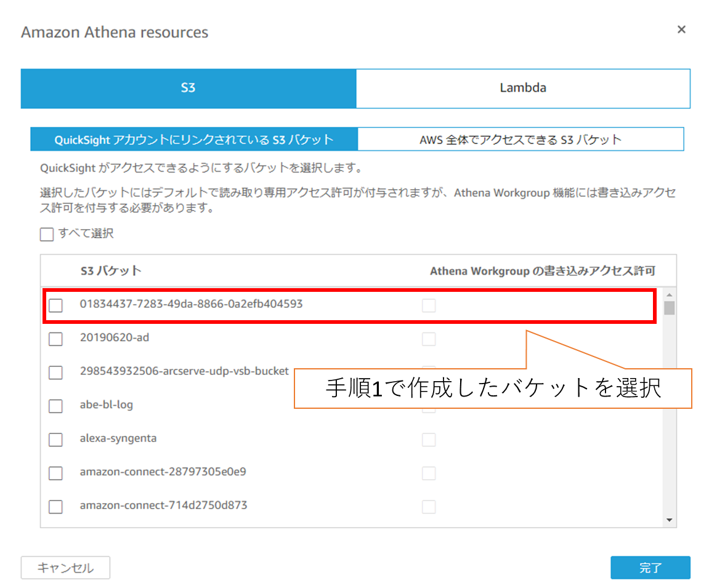This screenshot has height=588, width=701.
Task: Click the 完了 button
Action: pyautogui.click(x=650, y=568)
